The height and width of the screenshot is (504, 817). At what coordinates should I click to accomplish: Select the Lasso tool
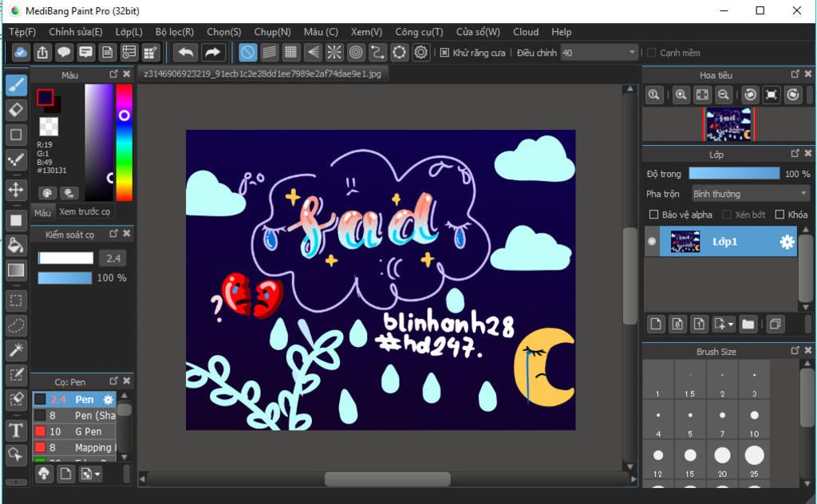click(x=16, y=325)
